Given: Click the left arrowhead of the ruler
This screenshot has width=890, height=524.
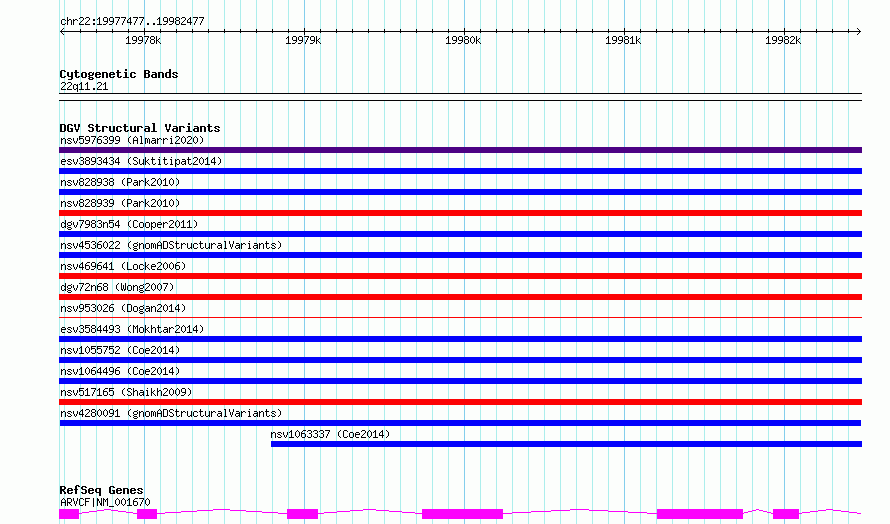Looking at the screenshot, I should click(62, 31).
